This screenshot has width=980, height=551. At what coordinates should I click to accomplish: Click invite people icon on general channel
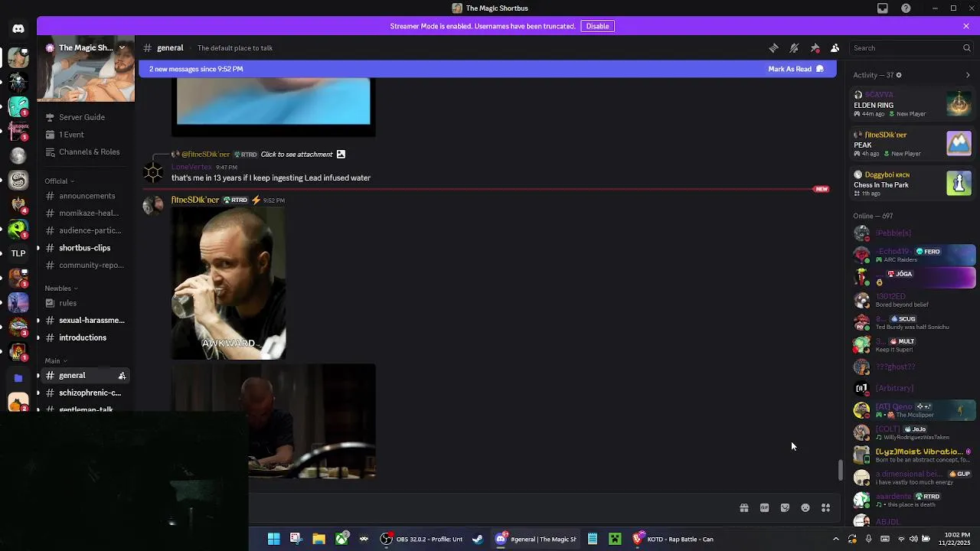122,376
